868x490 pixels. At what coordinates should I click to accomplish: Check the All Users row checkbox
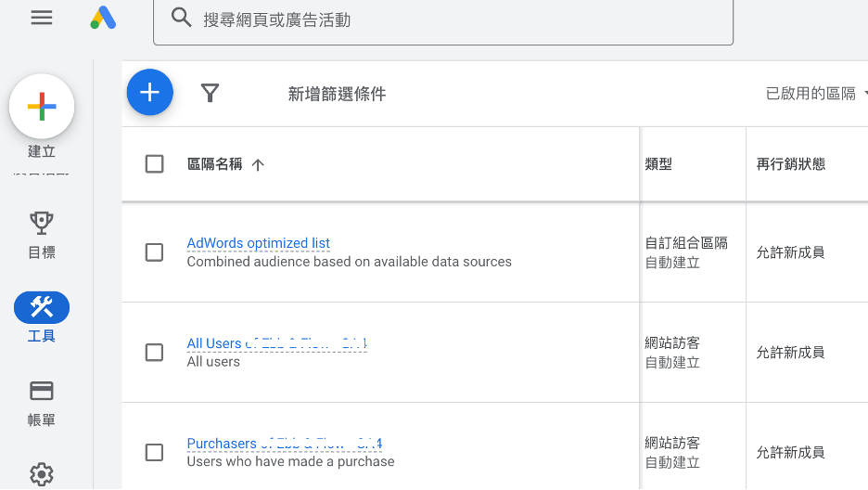(155, 352)
